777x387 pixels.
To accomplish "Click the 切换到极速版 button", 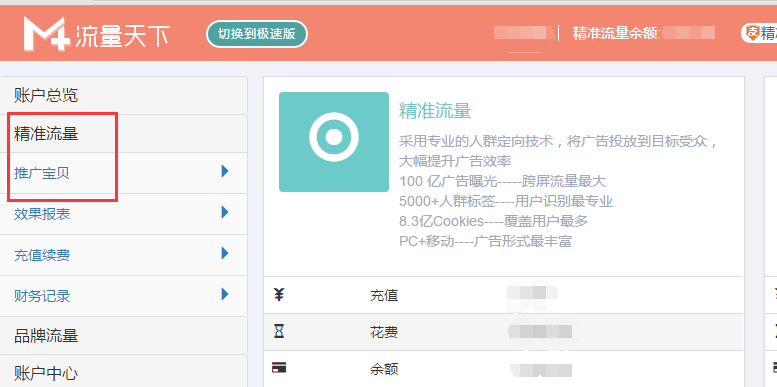I will click(257, 34).
